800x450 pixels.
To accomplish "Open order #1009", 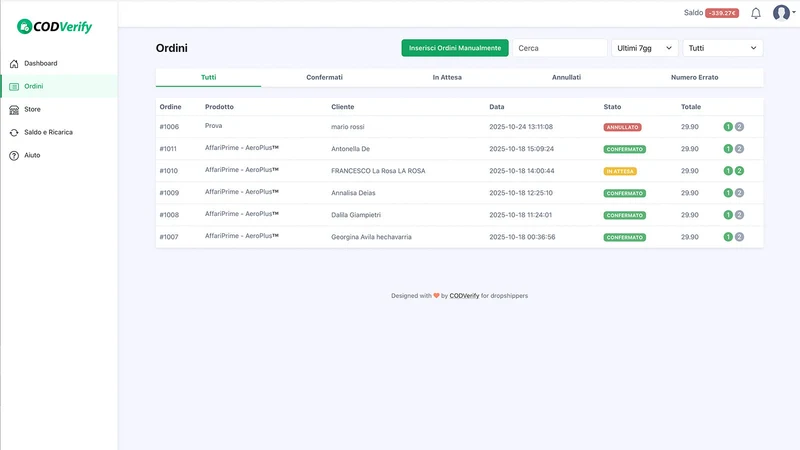I will click(169, 193).
